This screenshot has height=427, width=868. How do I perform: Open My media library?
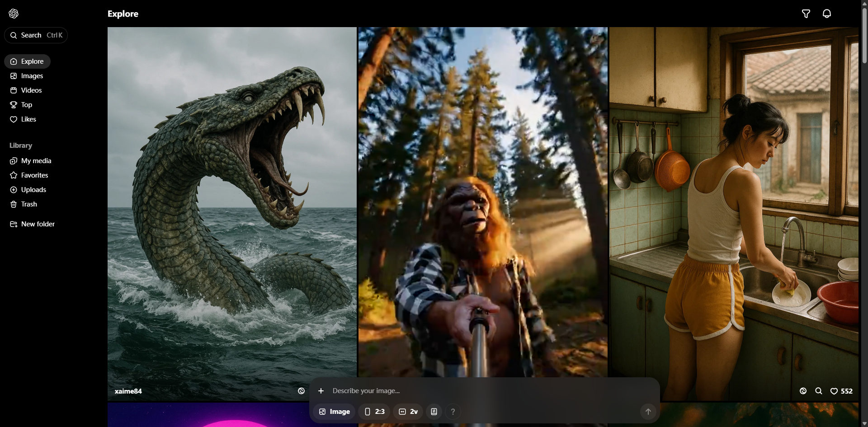[x=36, y=161]
